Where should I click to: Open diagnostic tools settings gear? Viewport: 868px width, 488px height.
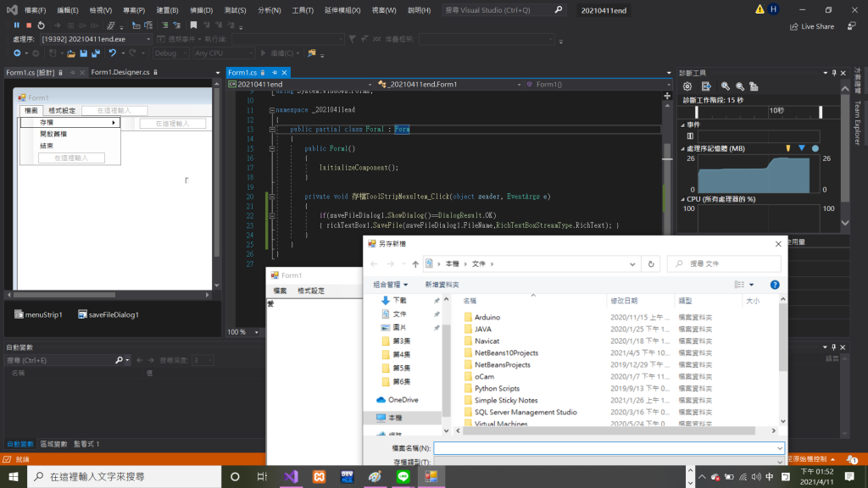coord(687,86)
